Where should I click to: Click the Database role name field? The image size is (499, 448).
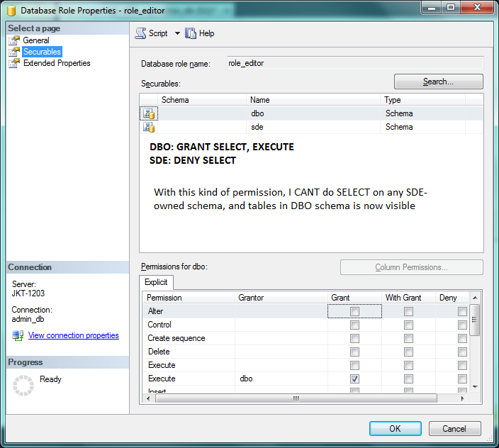[355, 63]
